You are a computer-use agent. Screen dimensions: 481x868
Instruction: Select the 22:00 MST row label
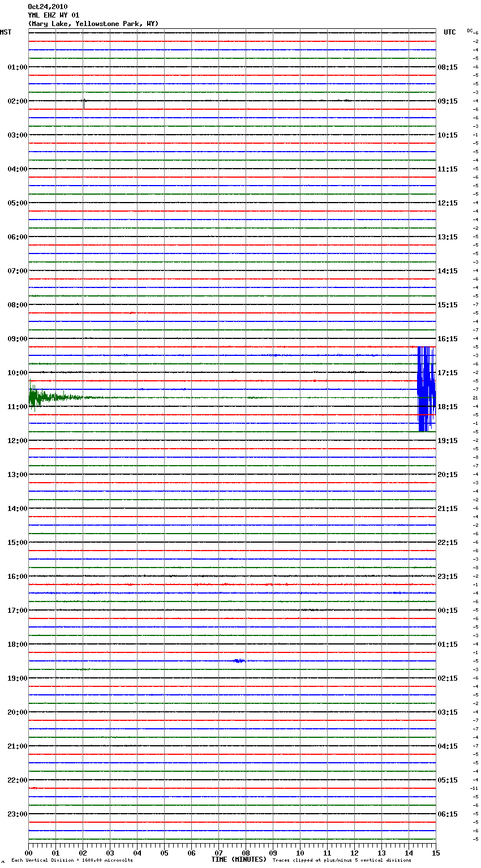[x=18, y=780]
